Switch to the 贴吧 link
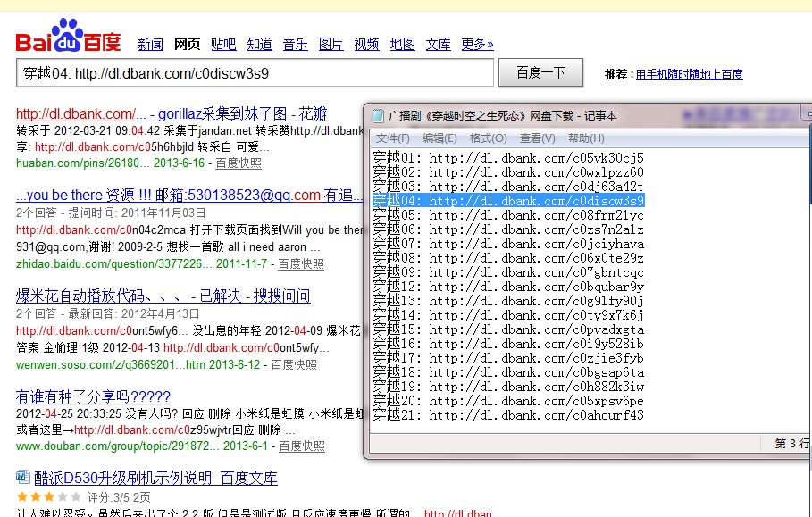The width and height of the screenshot is (812, 517). pyautogui.click(x=223, y=44)
